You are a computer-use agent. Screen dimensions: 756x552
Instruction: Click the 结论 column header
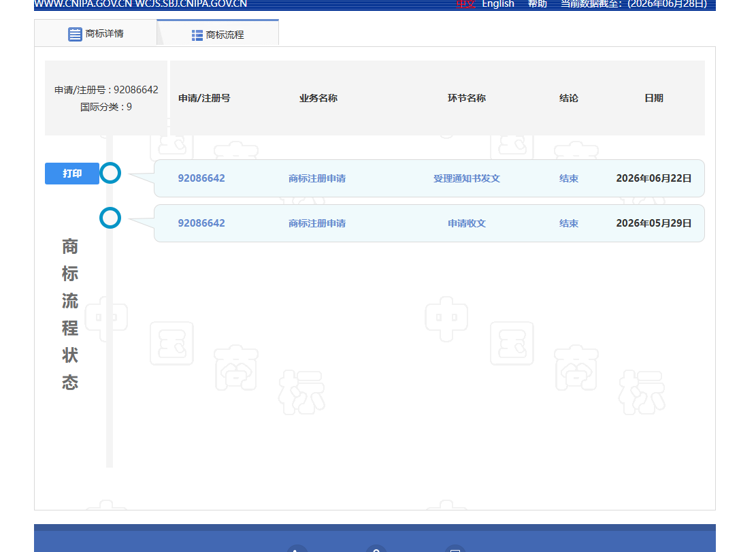point(568,98)
